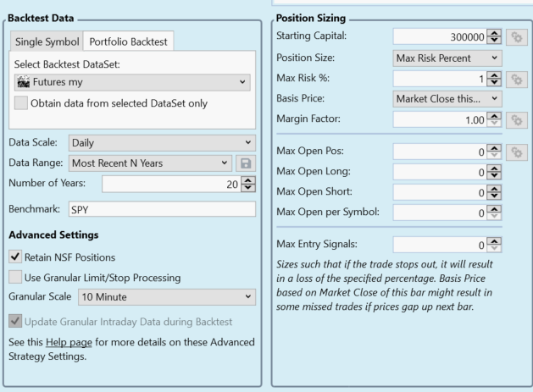Toggle Retain NSF Positions checkbox

pyautogui.click(x=16, y=257)
